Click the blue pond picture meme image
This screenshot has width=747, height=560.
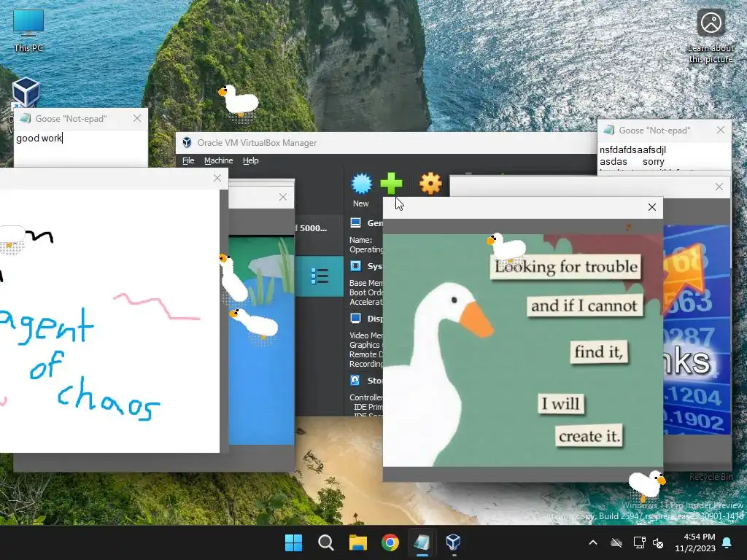coord(261,341)
